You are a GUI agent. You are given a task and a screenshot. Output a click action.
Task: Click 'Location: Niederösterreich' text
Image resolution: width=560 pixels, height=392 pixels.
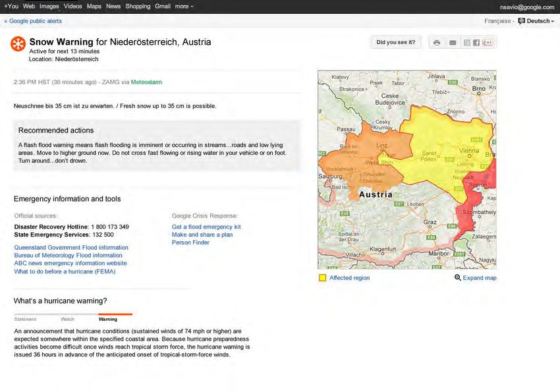(63, 59)
